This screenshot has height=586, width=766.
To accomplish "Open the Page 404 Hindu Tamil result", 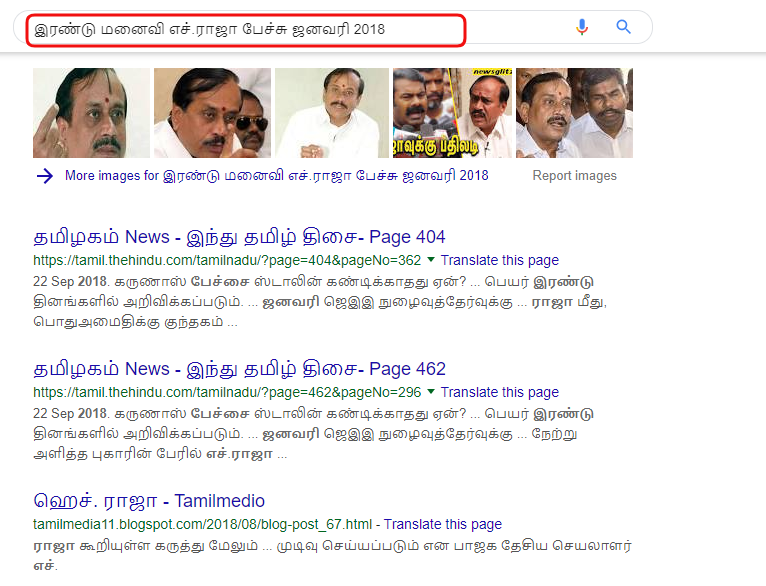I will pyautogui.click(x=239, y=237).
